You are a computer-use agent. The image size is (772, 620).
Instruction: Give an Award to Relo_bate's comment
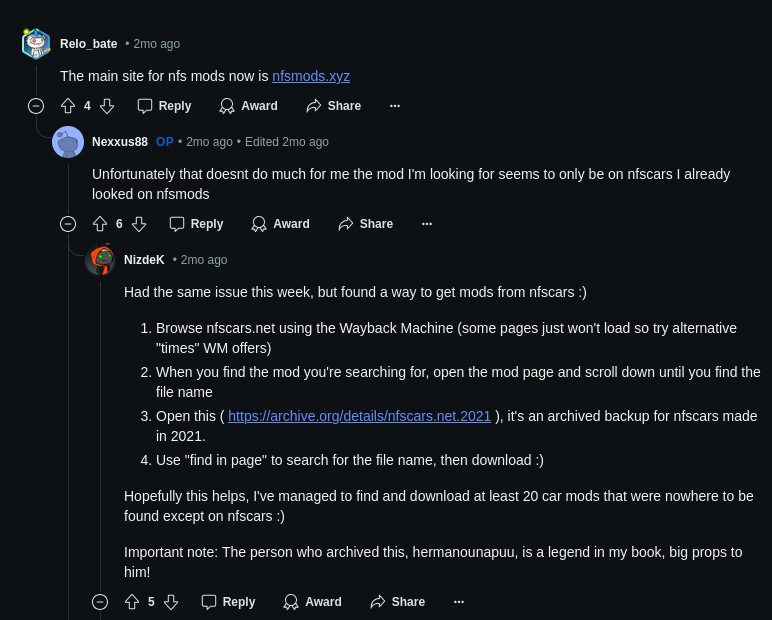click(248, 106)
